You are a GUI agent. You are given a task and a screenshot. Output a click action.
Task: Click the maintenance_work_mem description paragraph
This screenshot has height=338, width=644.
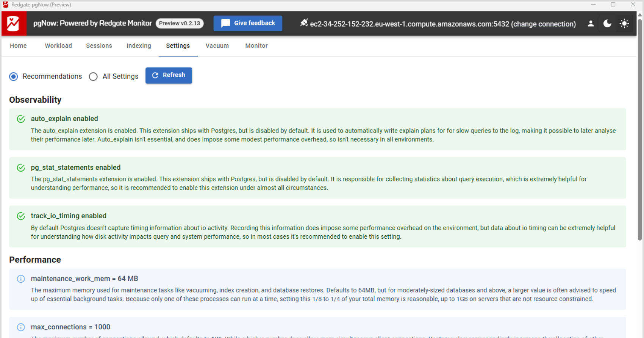tap(323, 295)
